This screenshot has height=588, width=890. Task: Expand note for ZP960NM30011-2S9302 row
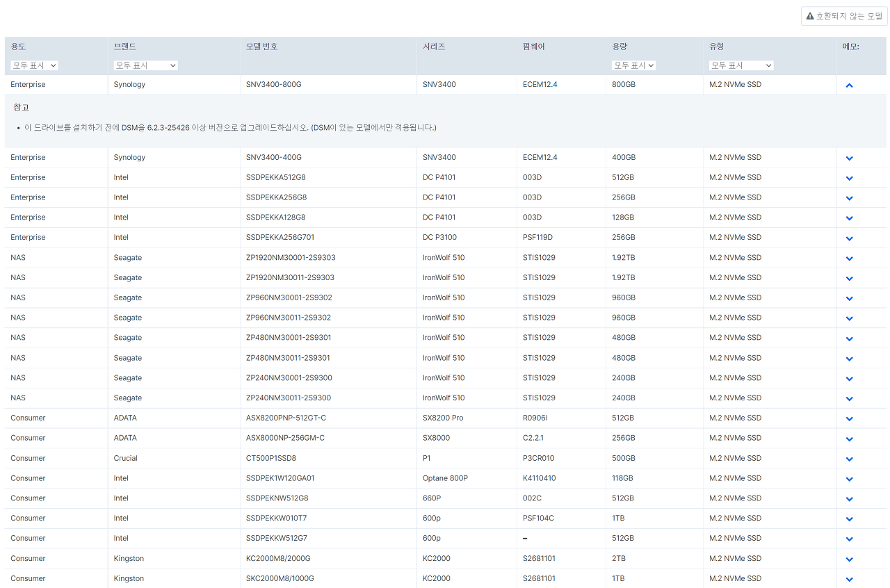point(849,319)
